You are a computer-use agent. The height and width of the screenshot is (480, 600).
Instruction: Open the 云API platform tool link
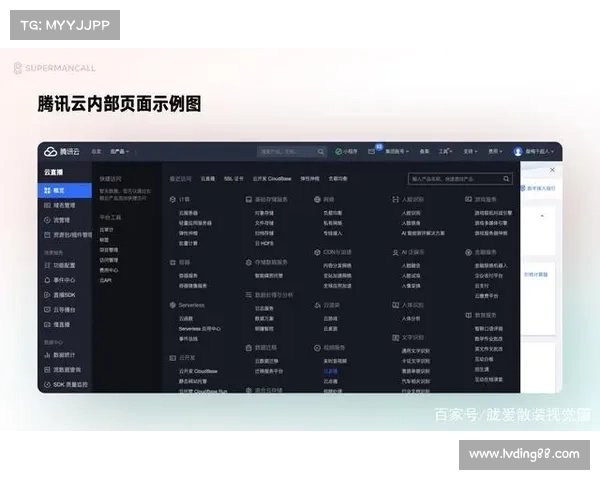click(106, 280)
